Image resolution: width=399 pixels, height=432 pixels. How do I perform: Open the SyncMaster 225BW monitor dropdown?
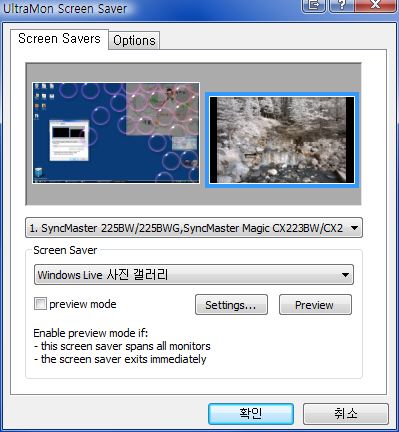click(194, 228)
